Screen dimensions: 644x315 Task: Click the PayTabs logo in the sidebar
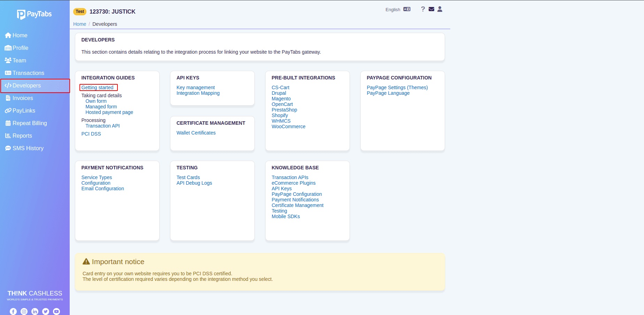tap(34, 14)
